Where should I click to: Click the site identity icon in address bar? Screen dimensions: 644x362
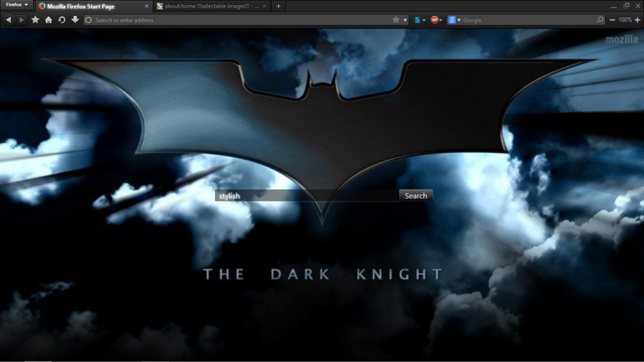click(88, 20)
